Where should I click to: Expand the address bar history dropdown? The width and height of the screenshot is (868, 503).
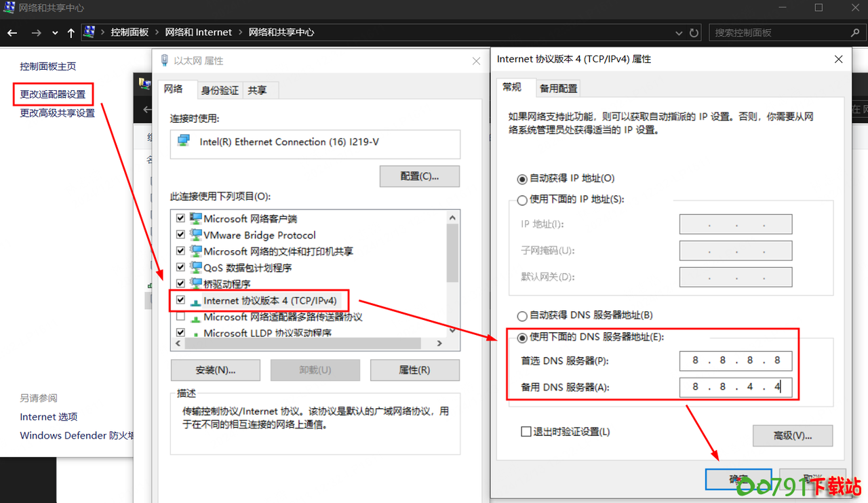click(679, 33)
